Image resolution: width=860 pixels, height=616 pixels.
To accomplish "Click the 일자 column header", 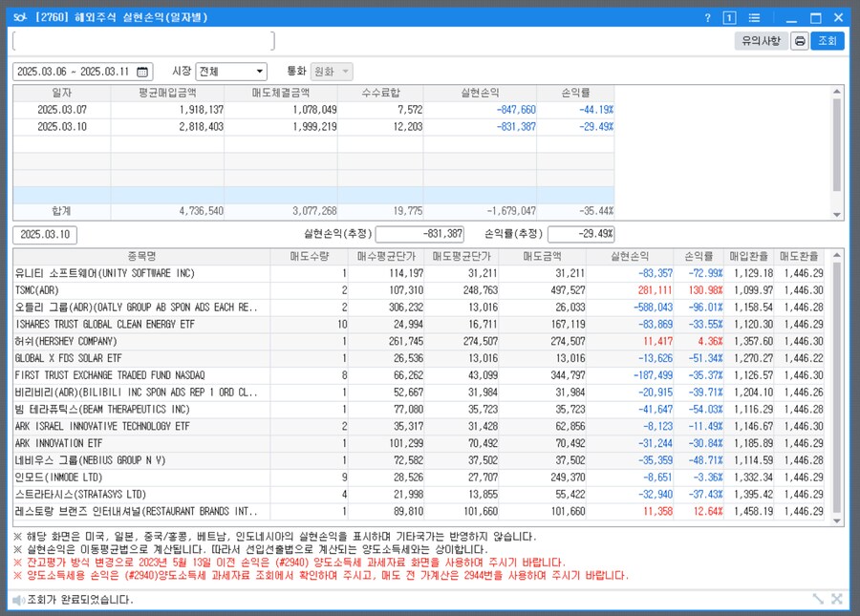I will pyautogui.click(x=62, y=94).
